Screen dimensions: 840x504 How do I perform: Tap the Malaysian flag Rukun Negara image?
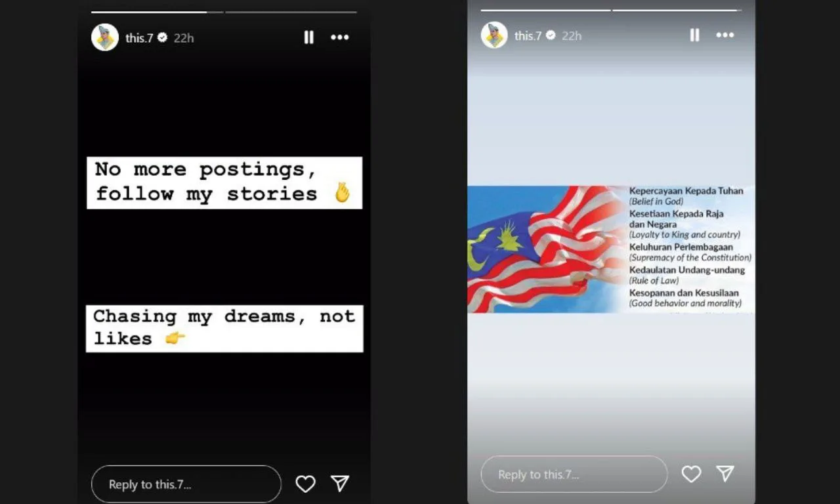tap(611, 249)
